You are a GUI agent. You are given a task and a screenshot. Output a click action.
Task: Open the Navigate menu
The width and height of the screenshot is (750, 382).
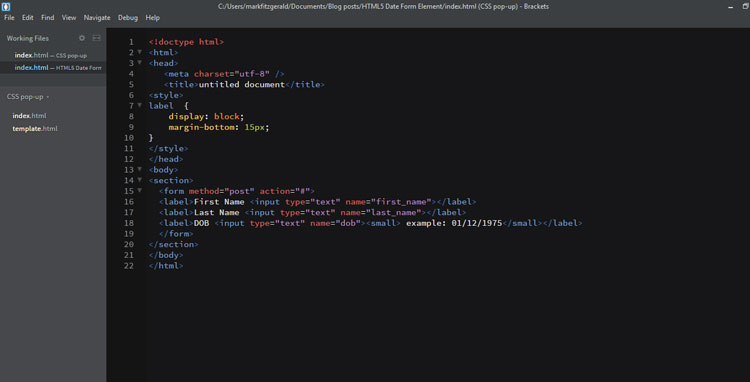(97, 18)
